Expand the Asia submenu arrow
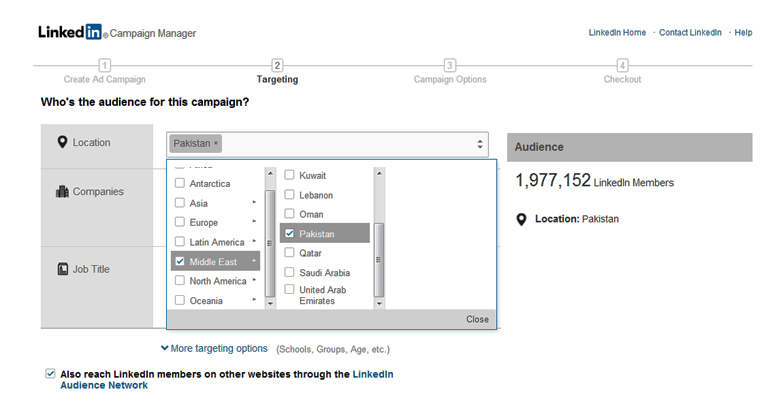The width and height of the screenshot is (780, 407). tap(254, 202)
